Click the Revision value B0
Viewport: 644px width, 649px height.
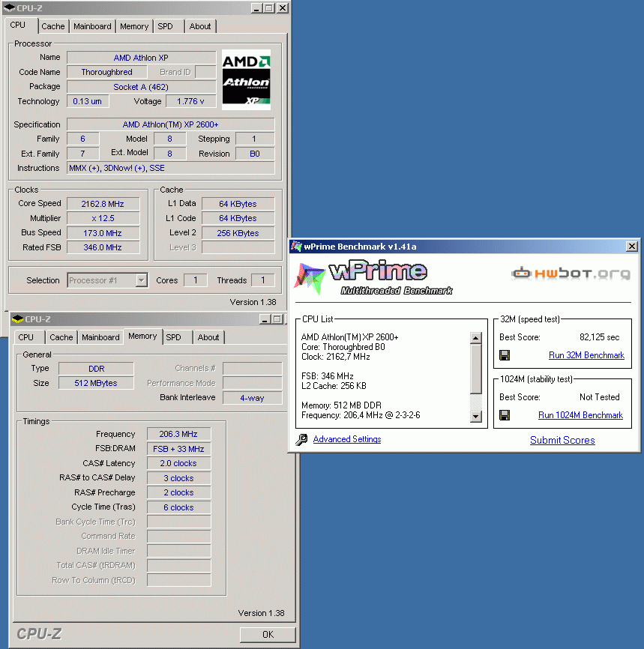tap(255, 154)
